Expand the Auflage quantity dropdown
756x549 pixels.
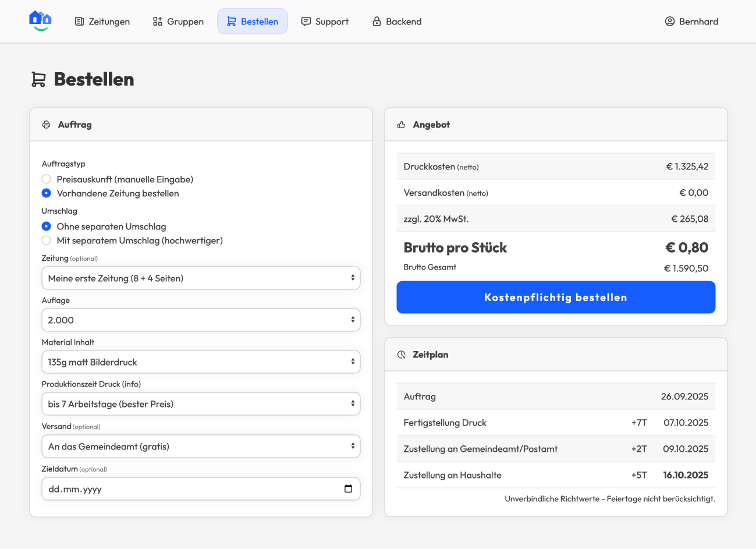201,320
